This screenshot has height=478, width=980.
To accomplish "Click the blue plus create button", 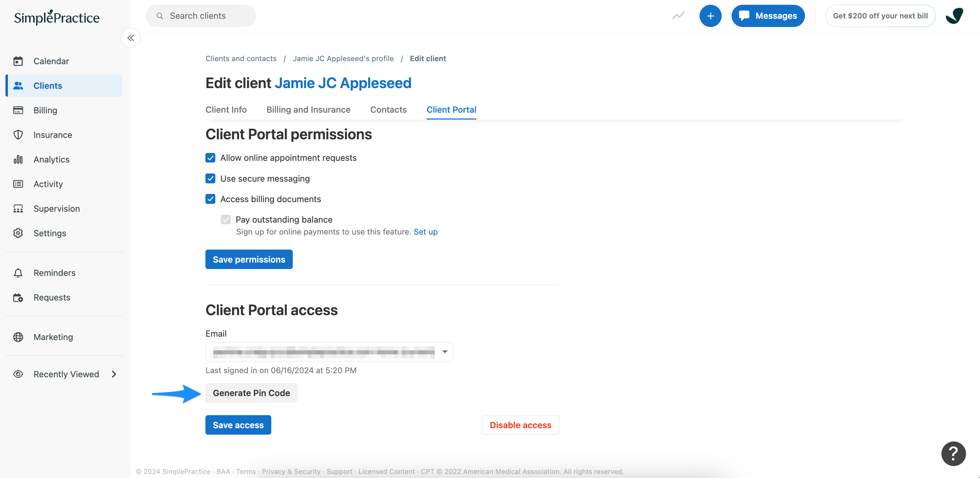I will (x=710, y=16).
